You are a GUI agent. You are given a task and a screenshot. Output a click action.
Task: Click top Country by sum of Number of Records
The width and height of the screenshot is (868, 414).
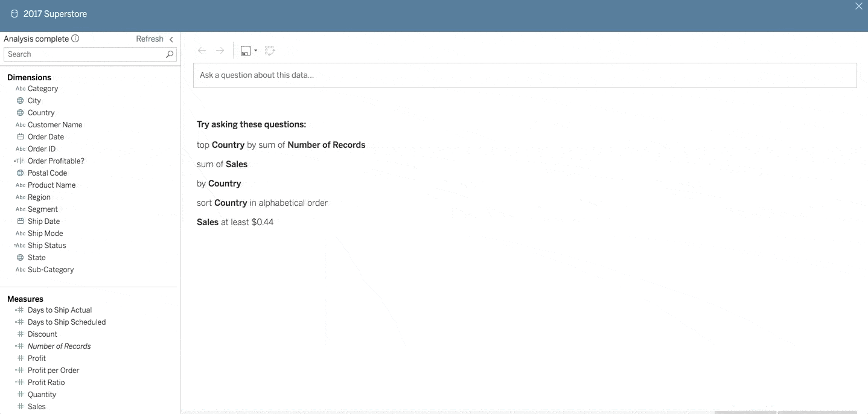[281, 144]
